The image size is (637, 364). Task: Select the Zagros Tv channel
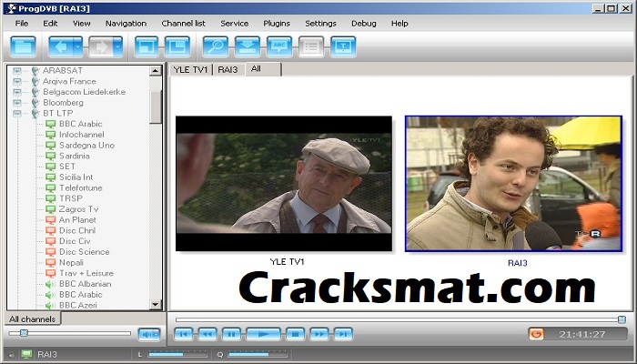(78, 208)
